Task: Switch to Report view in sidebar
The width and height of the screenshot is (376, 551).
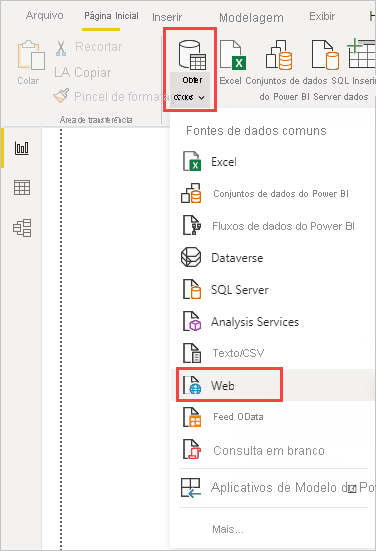Action: click(22, 148)
